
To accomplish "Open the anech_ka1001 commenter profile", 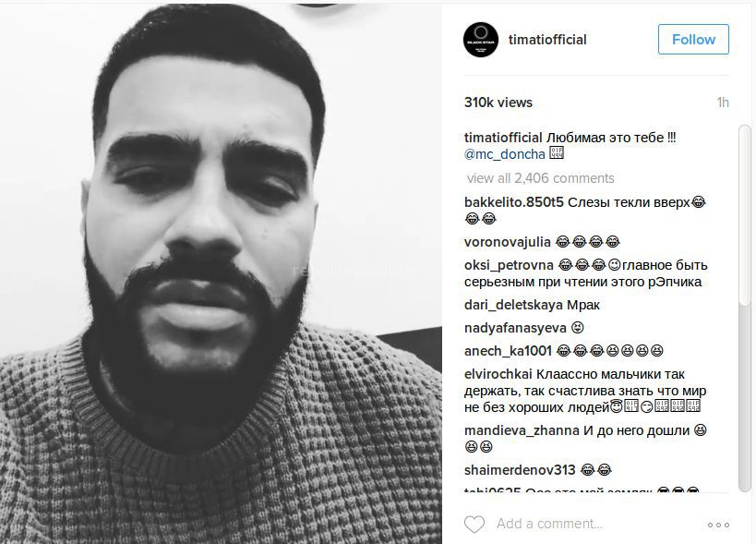I will click(508, 351).
